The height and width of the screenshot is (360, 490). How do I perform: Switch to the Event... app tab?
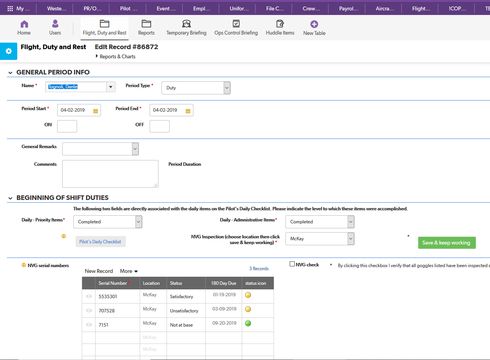click(166, 8)
